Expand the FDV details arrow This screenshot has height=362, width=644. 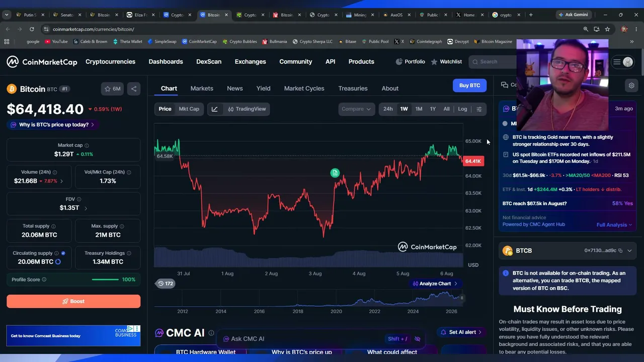[86, 208]
